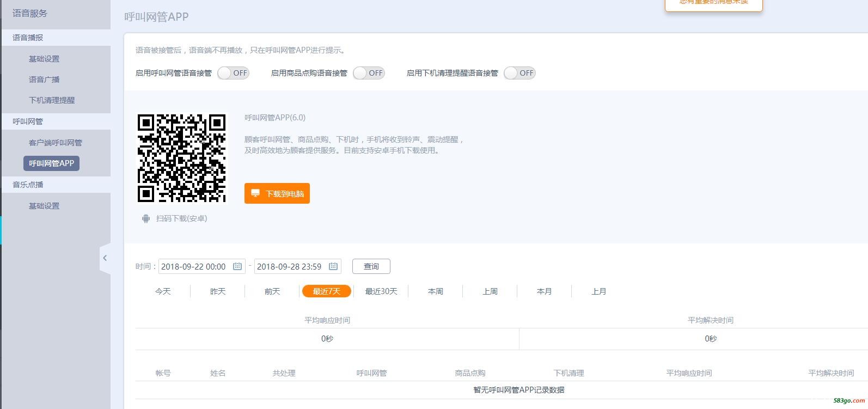Collapse the 语音播报 sidebar section

[28, 38]
